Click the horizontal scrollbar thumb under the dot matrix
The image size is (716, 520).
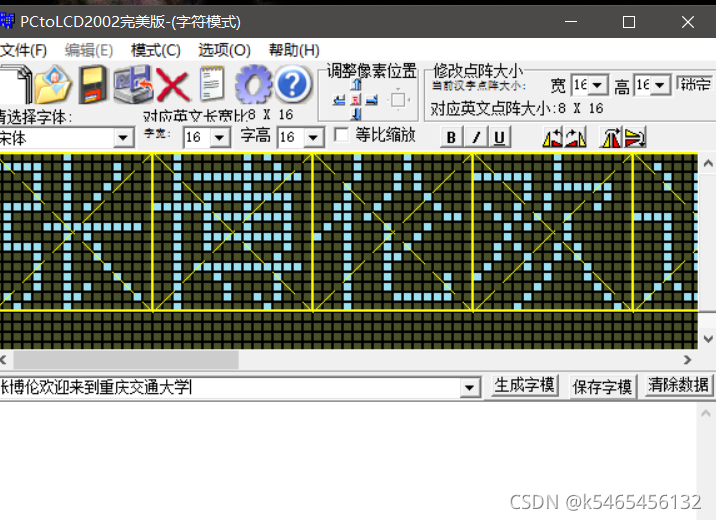pyautogui.click(x=126, y=360)
